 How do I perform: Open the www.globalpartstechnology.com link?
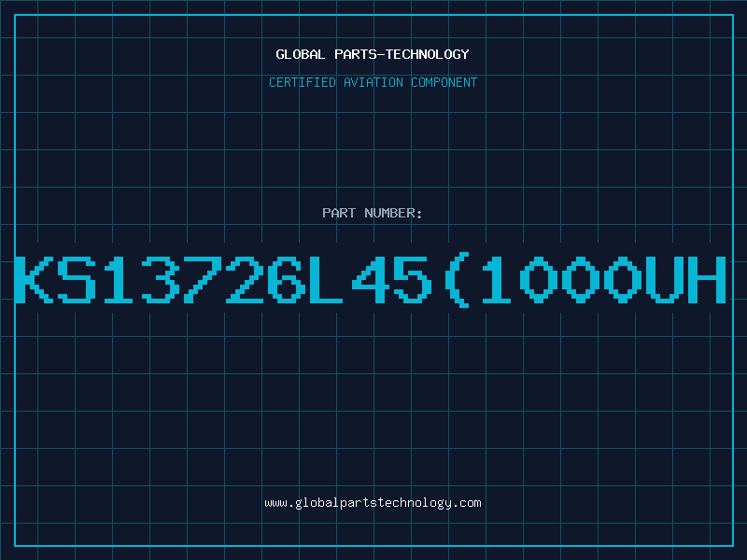373,503
